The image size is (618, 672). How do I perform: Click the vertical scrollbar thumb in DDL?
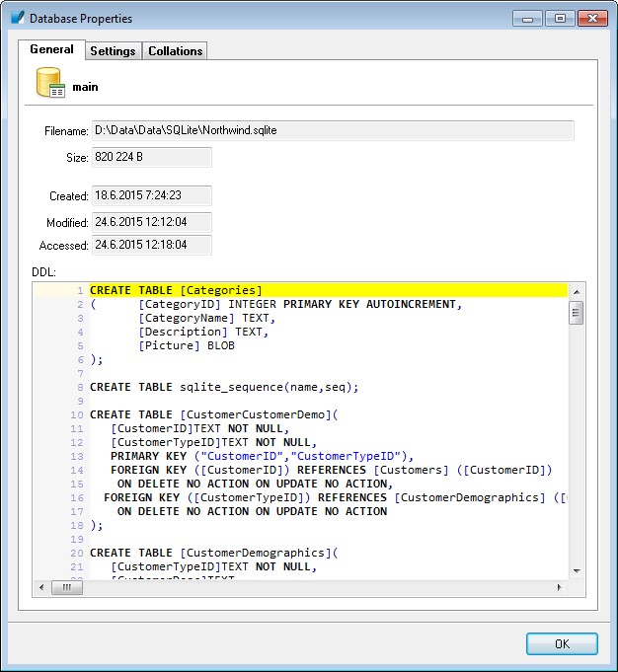pyautogui.click(x=576, y=314)
